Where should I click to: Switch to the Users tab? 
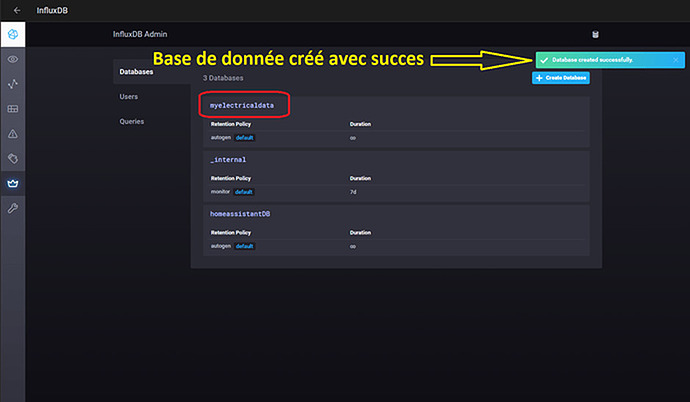pyautogui.click(x=128, y=96)
